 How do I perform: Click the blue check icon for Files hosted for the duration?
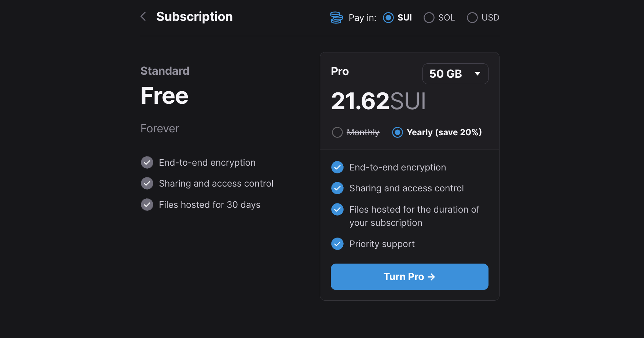[x=337, y=209]
